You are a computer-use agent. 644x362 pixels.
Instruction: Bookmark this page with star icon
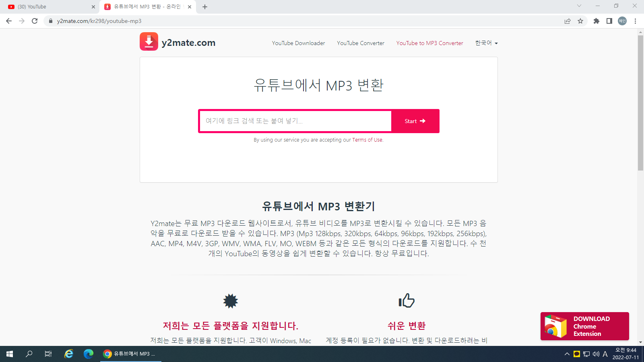(x=580, y=21)
